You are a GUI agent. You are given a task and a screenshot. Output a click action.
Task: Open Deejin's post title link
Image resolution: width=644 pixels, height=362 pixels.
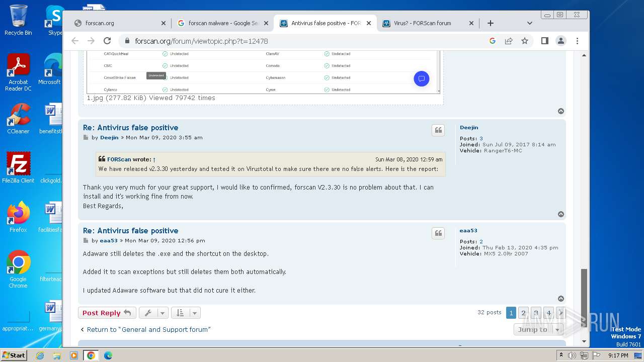click(x=131, y=128)
